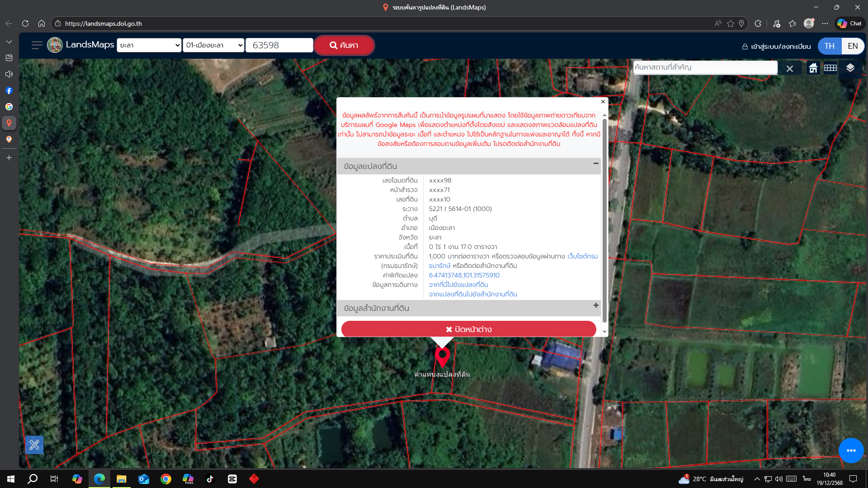The height and width of the screenshot is (488, 868).
Task: Open the district dropdown 01-เมืองยะลา
Action: (x=213, y=45)
